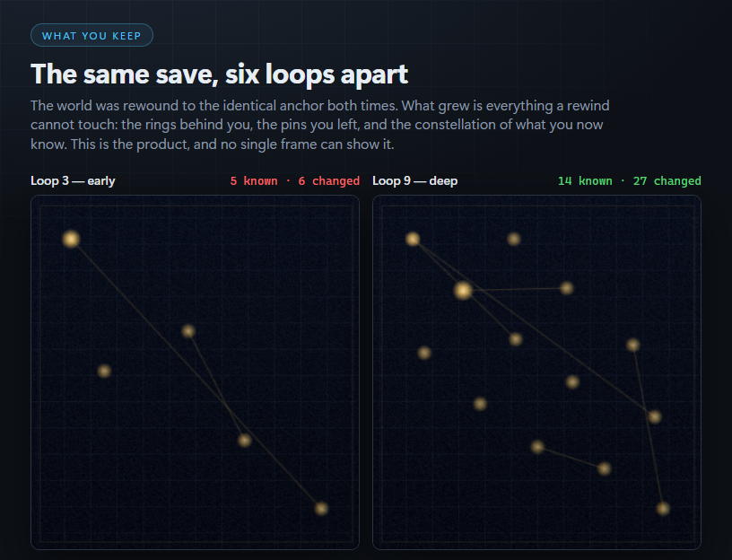Click the upper right-edge star in Loop 9 panel
Viewport: 732px width, 560px height.
click(x=633, y=346)
